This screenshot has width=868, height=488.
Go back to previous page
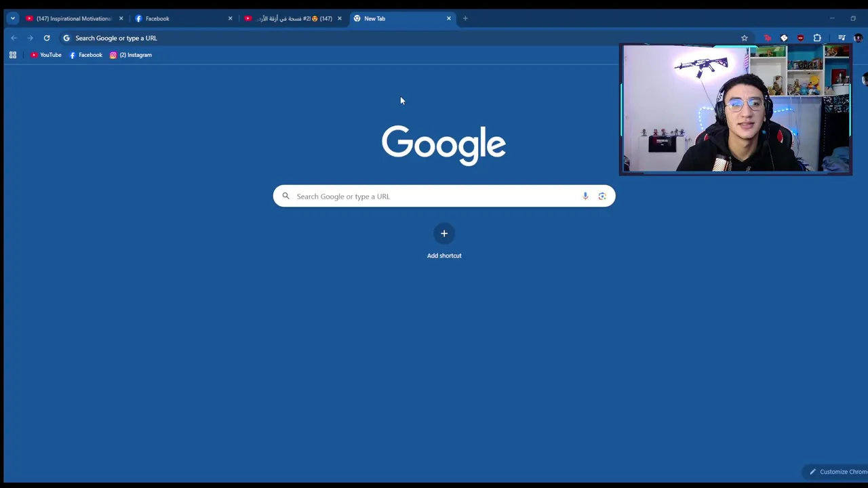pos(14,38)
